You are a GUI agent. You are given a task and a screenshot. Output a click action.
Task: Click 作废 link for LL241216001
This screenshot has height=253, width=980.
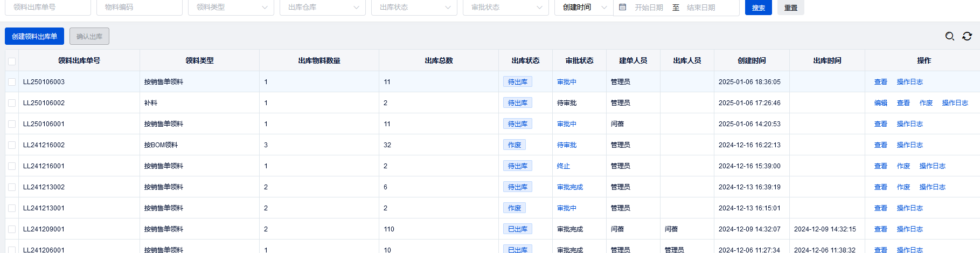(903, 166)
